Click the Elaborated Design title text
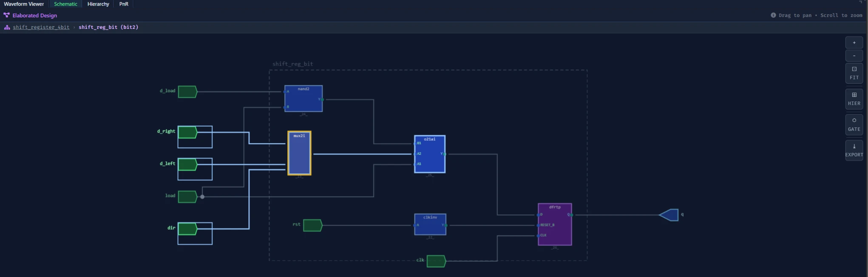This screenshot has width=868, height=277. coord(35,15)
